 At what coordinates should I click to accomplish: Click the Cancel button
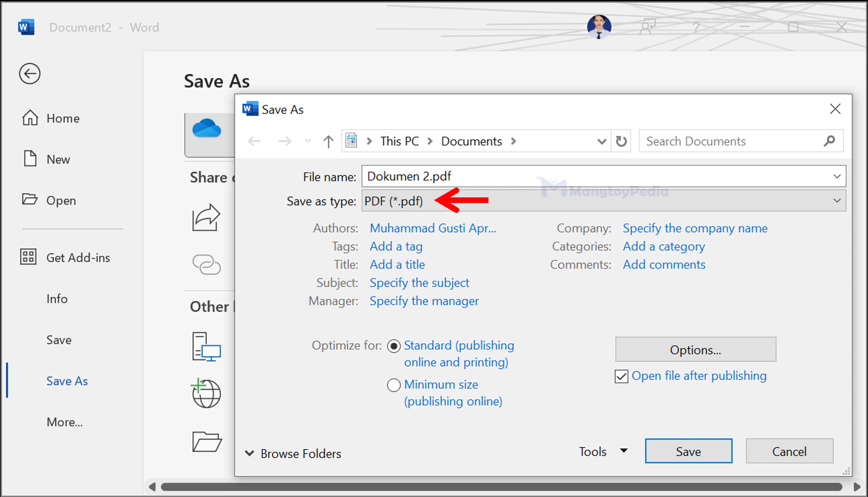click(x=789, y=451)
